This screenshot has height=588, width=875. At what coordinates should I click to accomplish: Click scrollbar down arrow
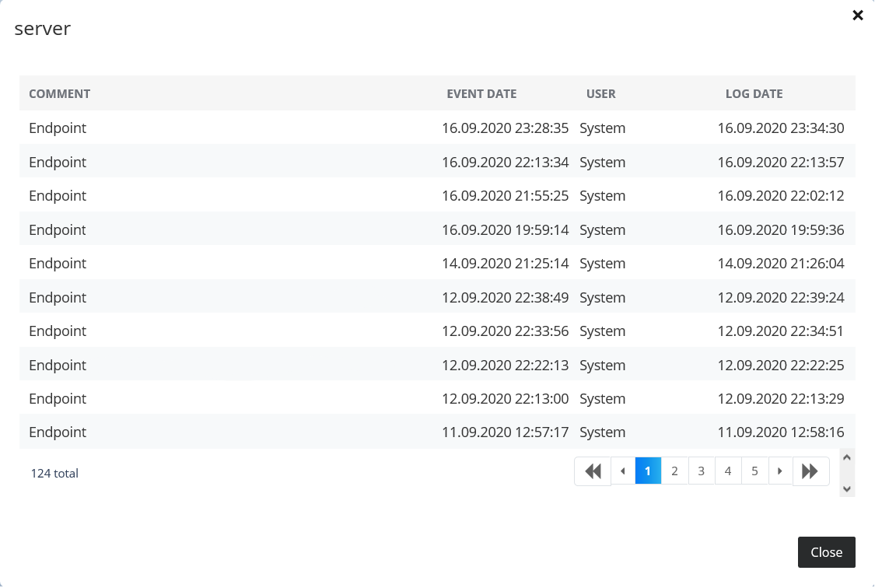pyautogui.click(x=847, y=489)
